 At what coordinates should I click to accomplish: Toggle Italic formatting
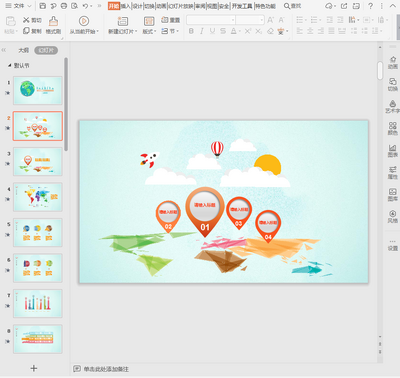pos(202,31)
